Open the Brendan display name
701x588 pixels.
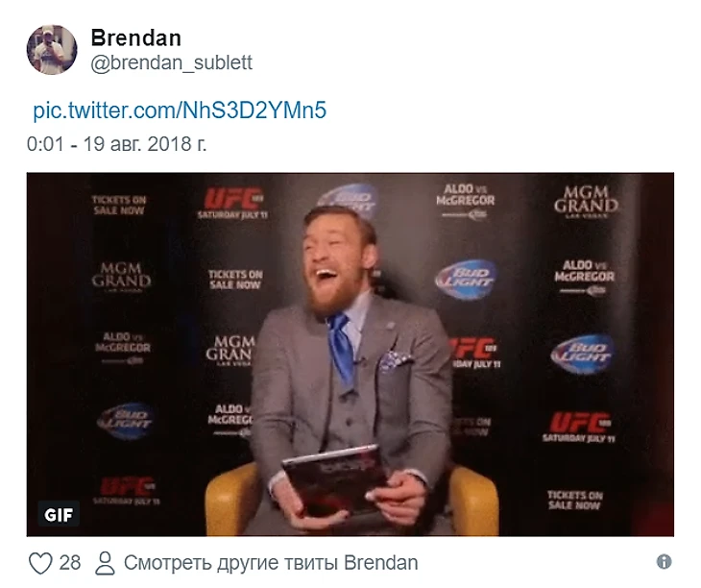click(x=136, y=37)
